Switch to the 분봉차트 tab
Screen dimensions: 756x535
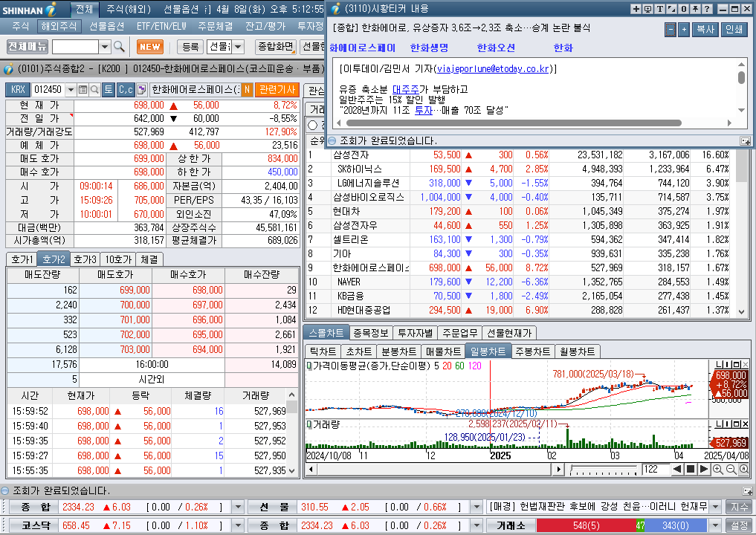[398, 351]
